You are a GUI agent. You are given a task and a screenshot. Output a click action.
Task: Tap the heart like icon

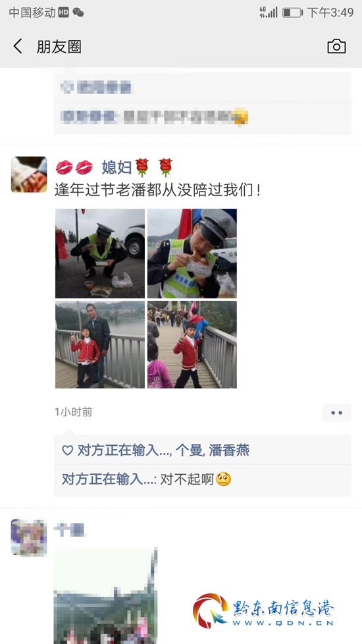67,450
